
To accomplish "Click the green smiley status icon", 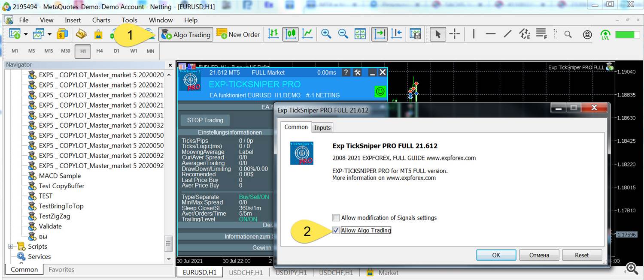I will [380, 91].
